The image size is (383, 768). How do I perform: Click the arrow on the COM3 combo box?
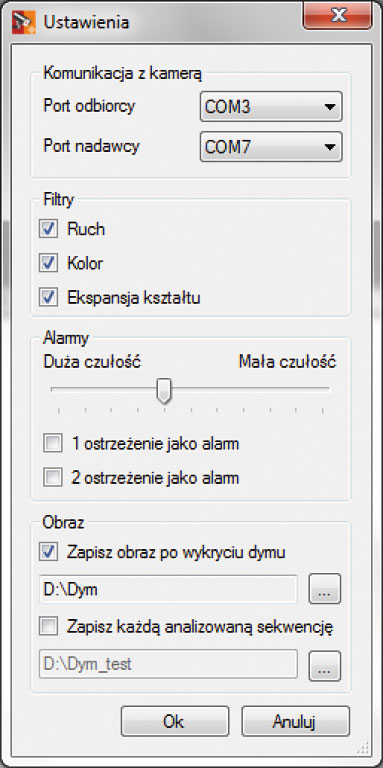[330, 107]
